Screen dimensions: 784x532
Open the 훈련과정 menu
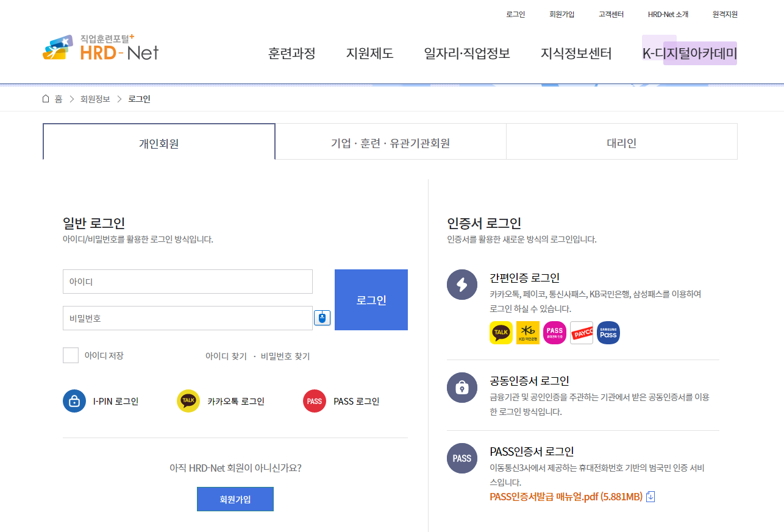291,54
